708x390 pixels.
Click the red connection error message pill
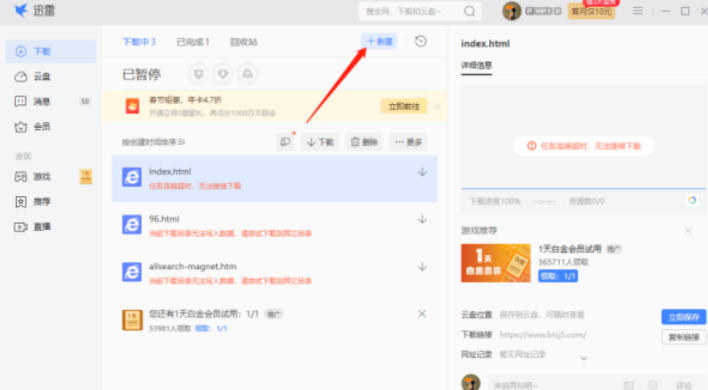coord(583,146)
